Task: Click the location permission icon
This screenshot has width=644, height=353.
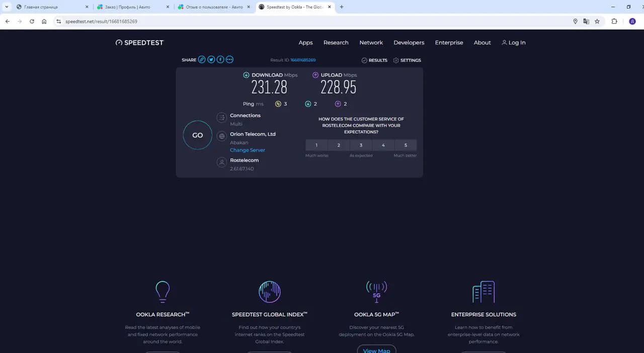Action: tap(575, 22)
